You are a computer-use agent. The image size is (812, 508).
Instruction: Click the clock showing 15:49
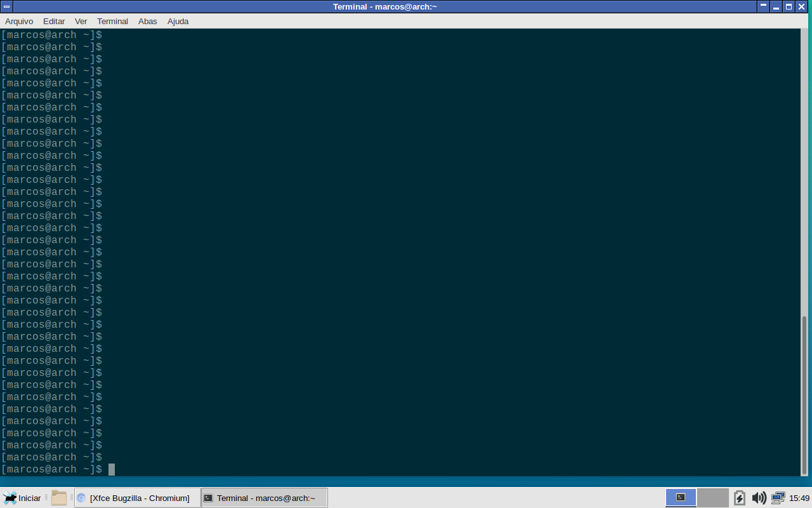[799, 498]
